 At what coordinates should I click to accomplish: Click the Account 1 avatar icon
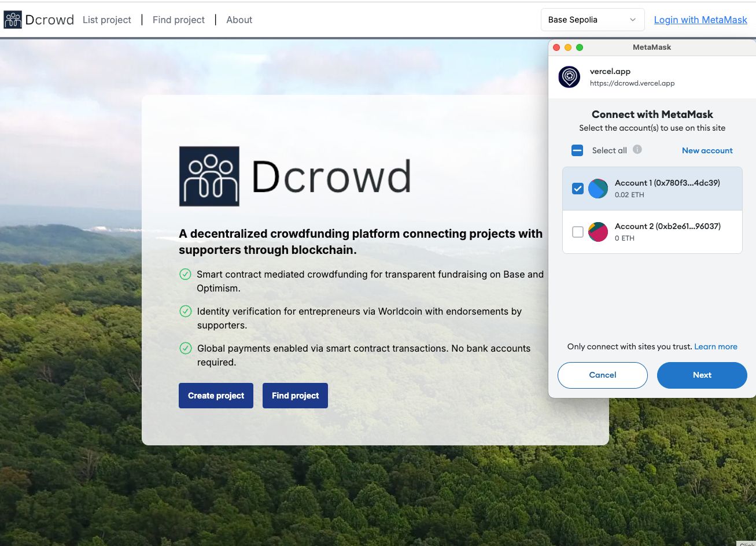pyautogui.click(x=598, y=189)
